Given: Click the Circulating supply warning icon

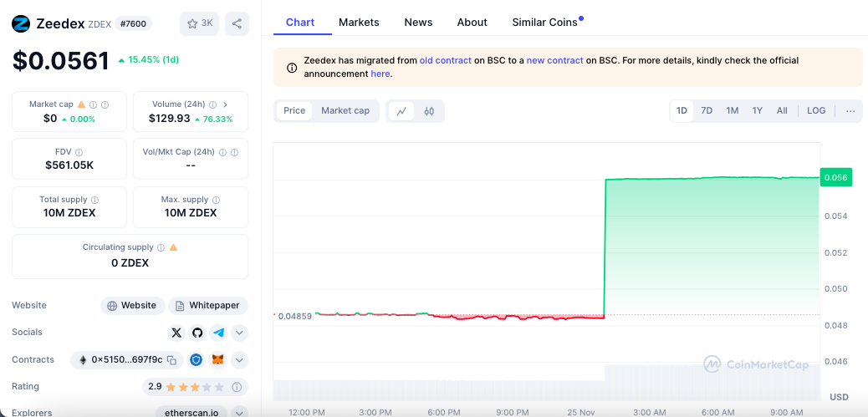Looking at the screenshot, I should pos(173,247).
